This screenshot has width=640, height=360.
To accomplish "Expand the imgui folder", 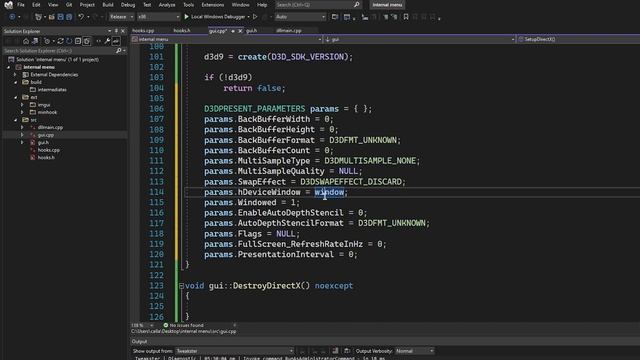I will pyautogui.click(x=22, y=105).
